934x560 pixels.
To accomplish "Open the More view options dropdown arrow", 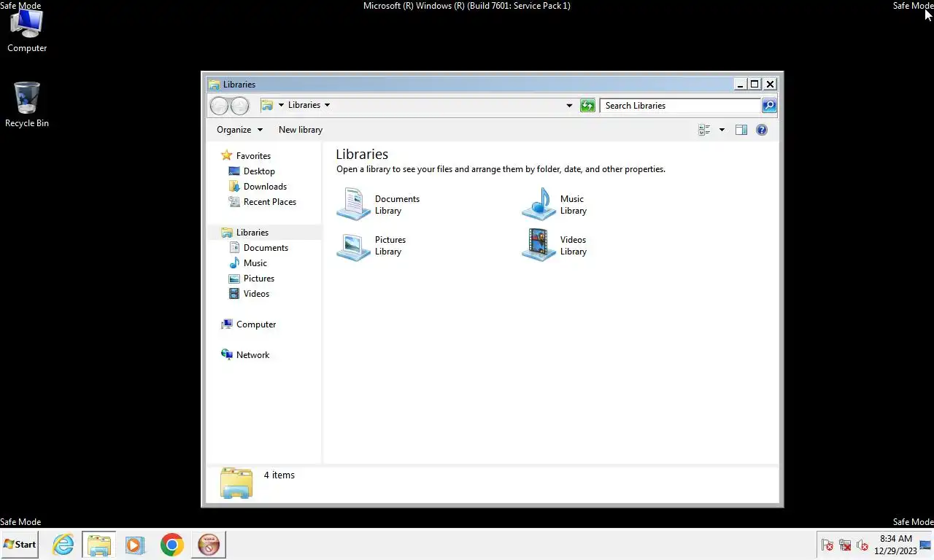I will 722,130.
